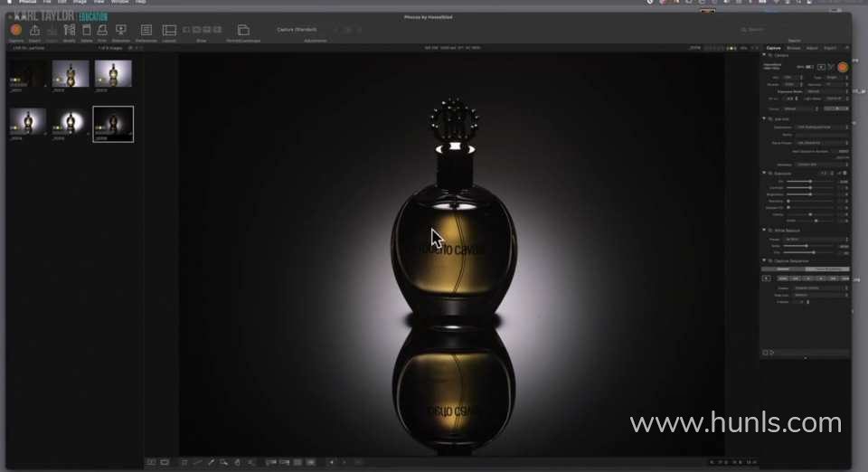Collapse the Capture Sequence section
Image resolution: width=868 pixels, height=472 pixels.
[x=765, y=260]
